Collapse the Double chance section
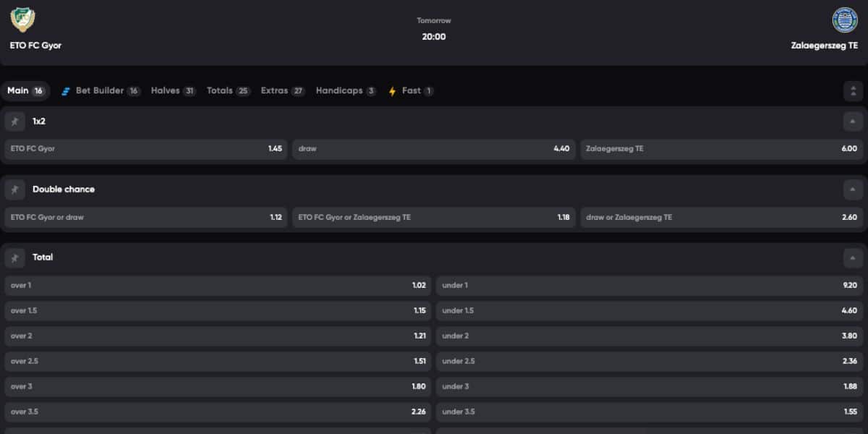Viewport: 868px width, 434px height. click(x=853, y=190)
